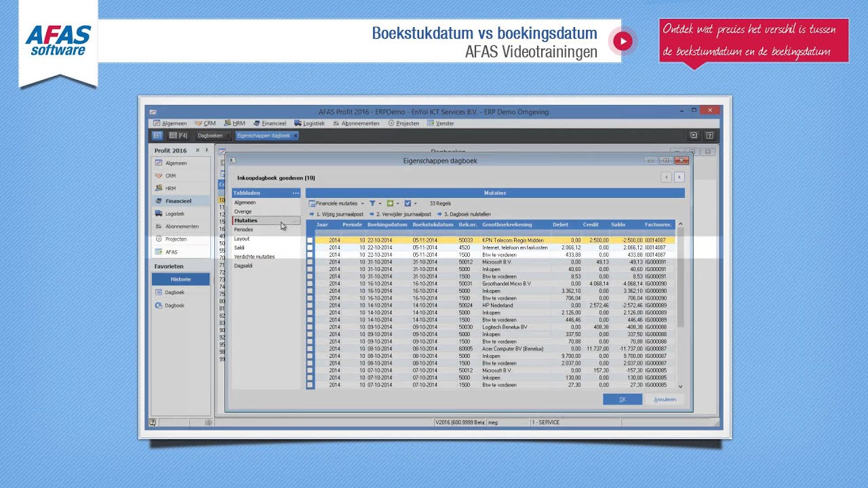This screenshot has height=488, width=868.
Task: Select CRM in Profit 2016 sidebar
Action: click(180, 176)
